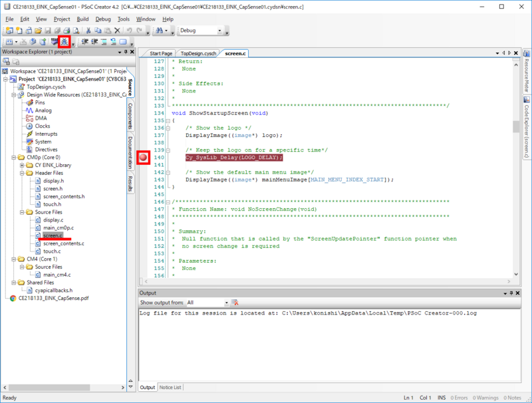This screenshot has height=403, width=532.
Task: Open the Results side tab
Action: [130, 184]
